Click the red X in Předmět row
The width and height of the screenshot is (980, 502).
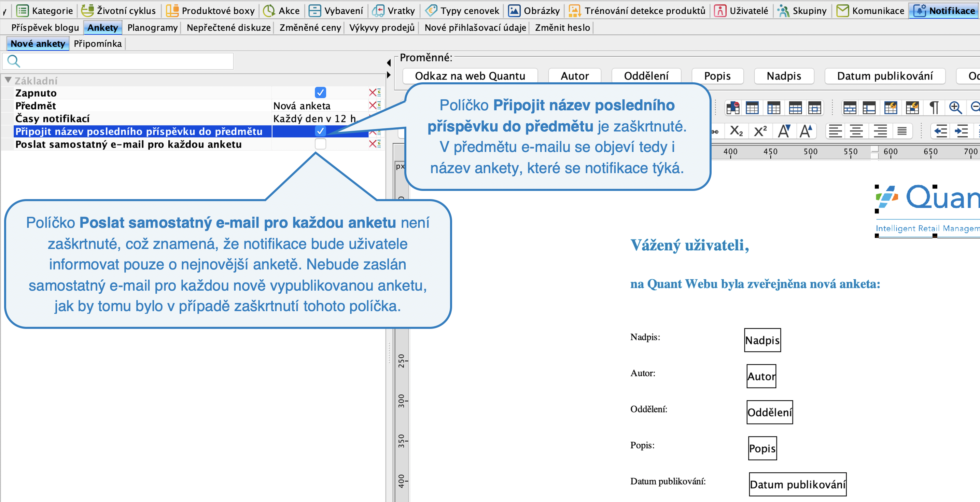373,106
